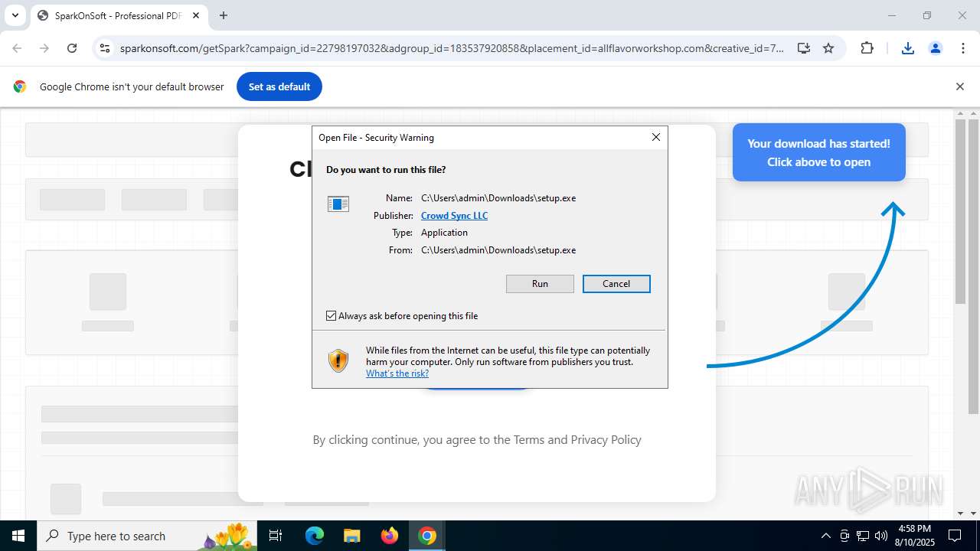Cancel the security warning dialog
The image size is (980, 551).
click(x=616, y=284)
